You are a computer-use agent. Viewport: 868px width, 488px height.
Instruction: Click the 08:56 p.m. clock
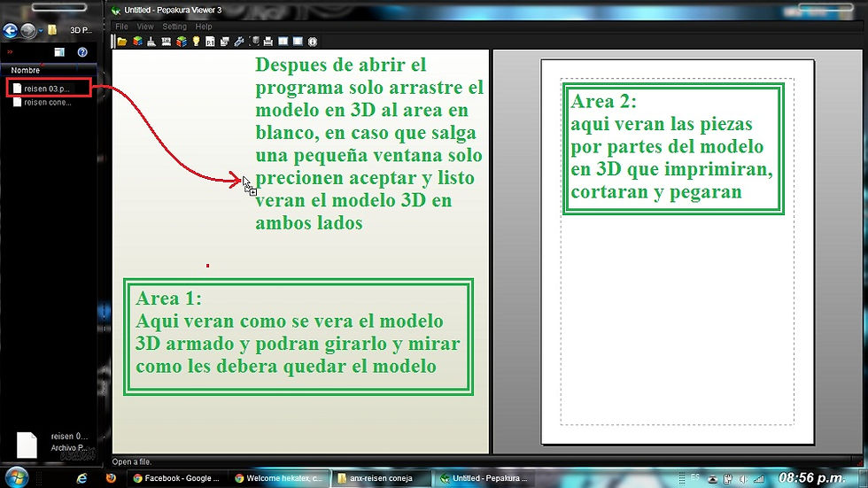point(811,477)
